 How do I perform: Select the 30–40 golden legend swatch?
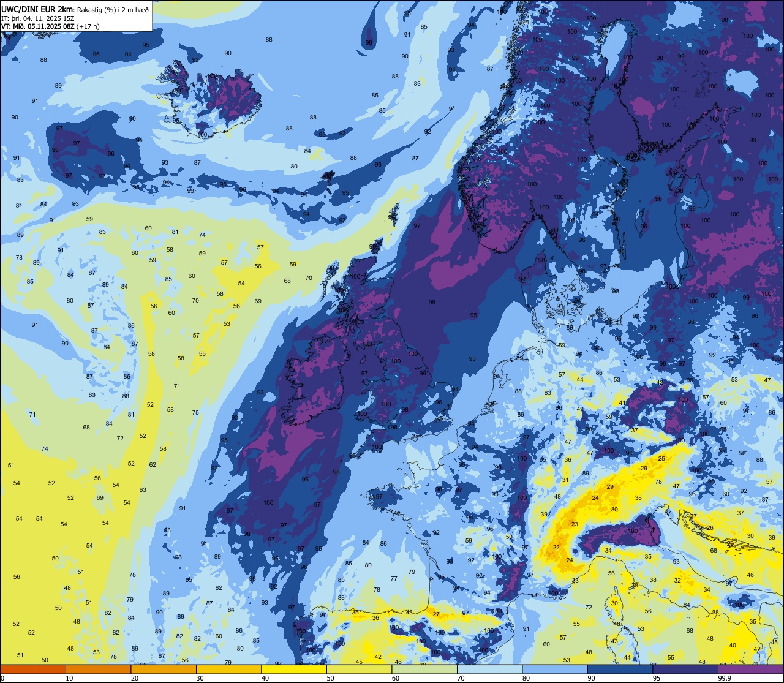pyautogui.click(x=228, y=669)
